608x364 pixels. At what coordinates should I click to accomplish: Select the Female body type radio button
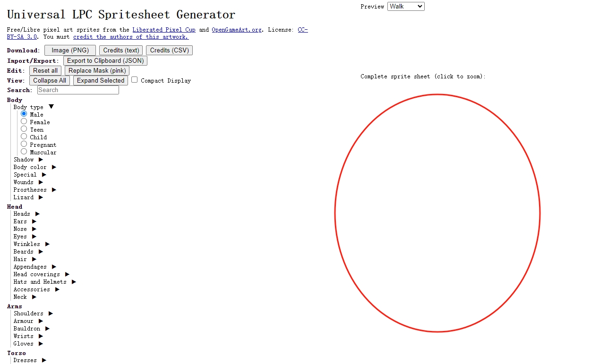(24, 121)
